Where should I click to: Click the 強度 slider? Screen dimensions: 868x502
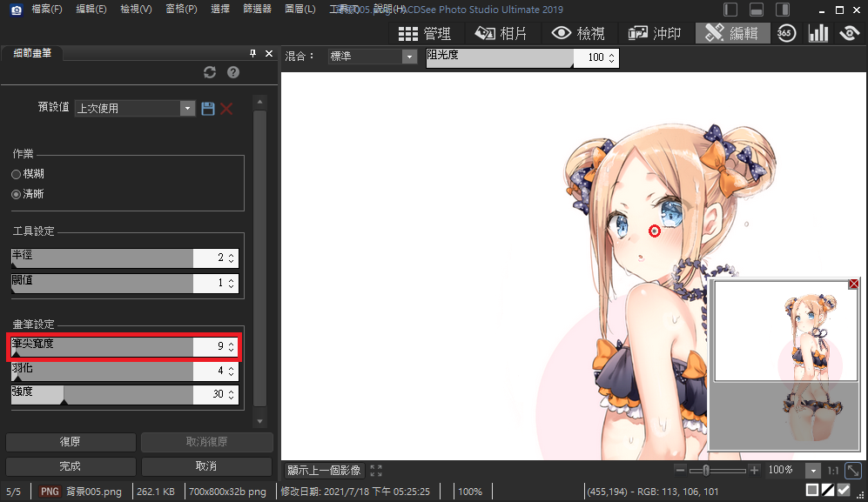(103, 394)
